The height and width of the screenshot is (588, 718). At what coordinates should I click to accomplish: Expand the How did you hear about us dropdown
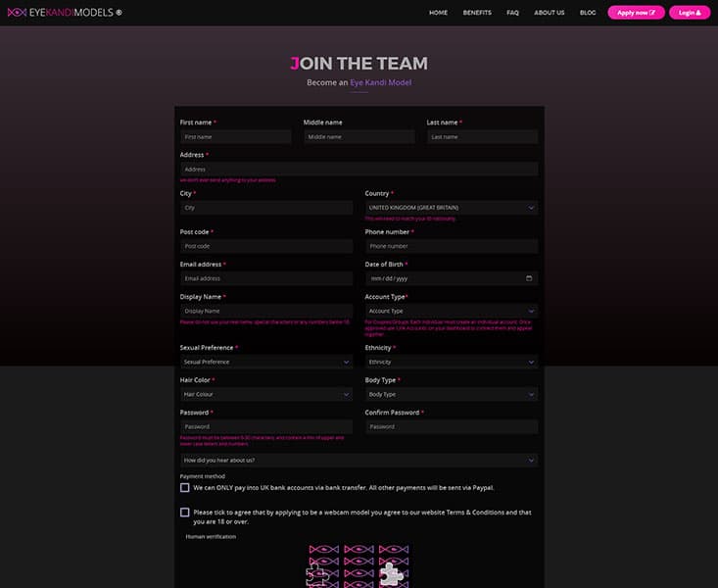click(359, 461)
